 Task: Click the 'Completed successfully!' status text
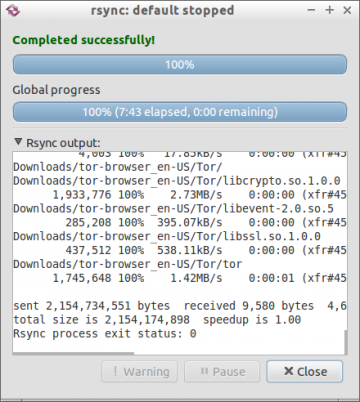[84, 40]
